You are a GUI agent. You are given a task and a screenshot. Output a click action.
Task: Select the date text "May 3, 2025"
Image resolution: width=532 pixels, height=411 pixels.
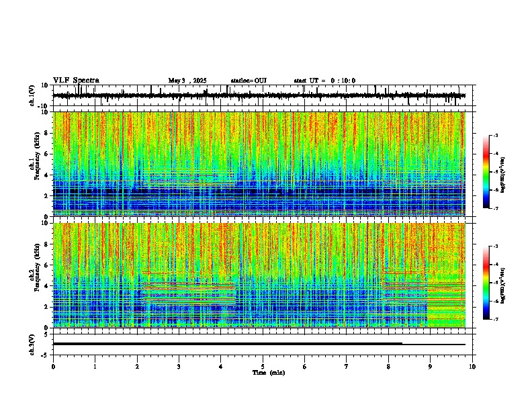187,81
